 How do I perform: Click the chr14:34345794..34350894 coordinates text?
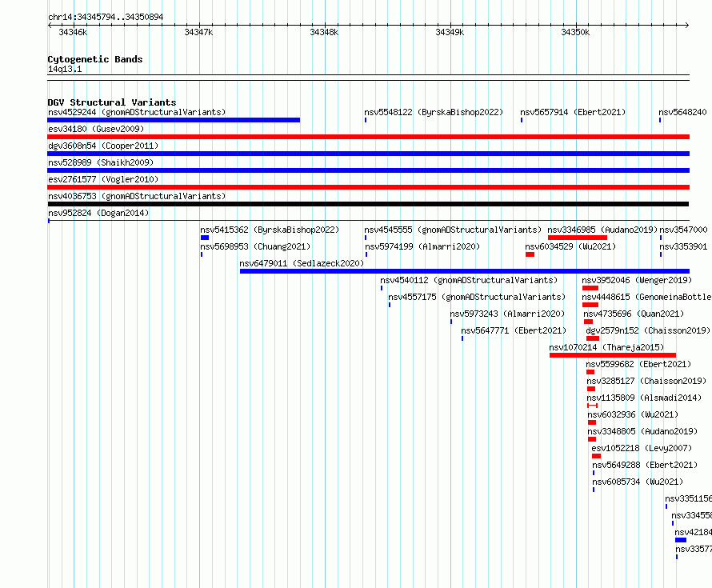(x=106, y=17)
